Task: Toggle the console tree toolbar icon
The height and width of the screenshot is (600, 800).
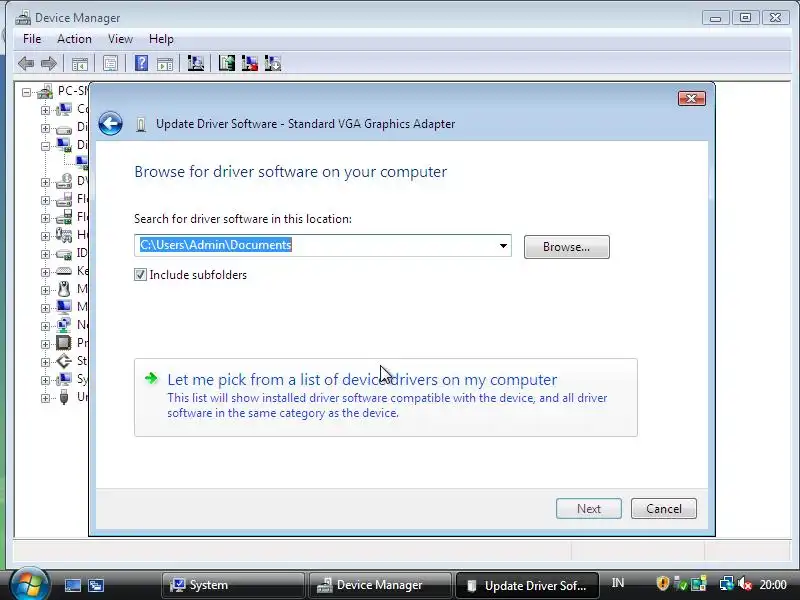Action: click(80, 64)
